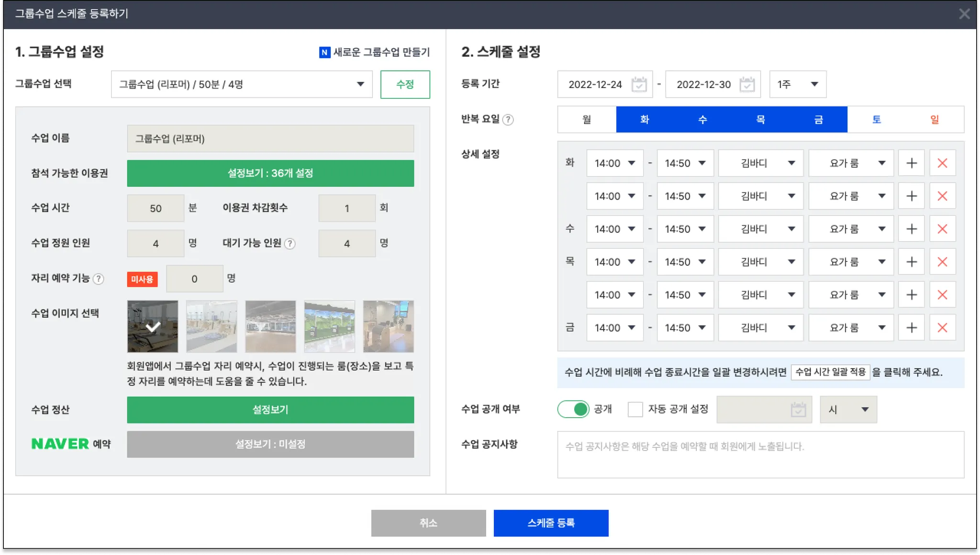This screenshot has width=980, height=555.
Task: Open the 시 hour dropdown
Action: click(x=848, y=410)
